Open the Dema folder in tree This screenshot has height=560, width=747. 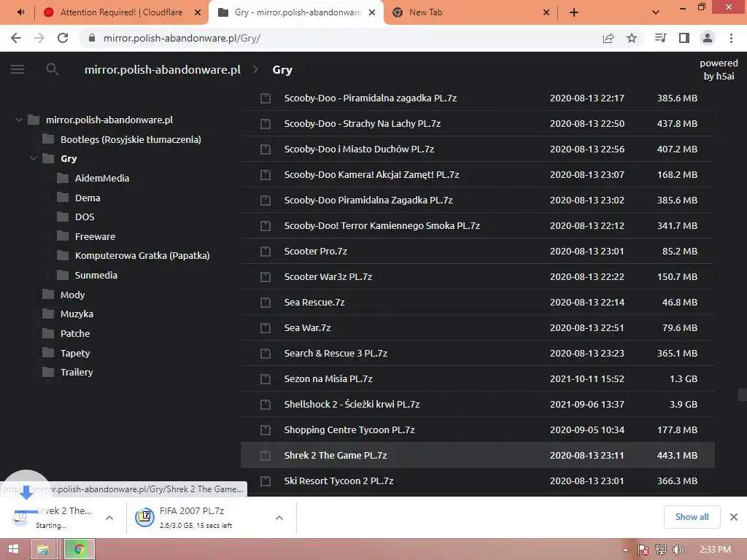tap(88, 198)
